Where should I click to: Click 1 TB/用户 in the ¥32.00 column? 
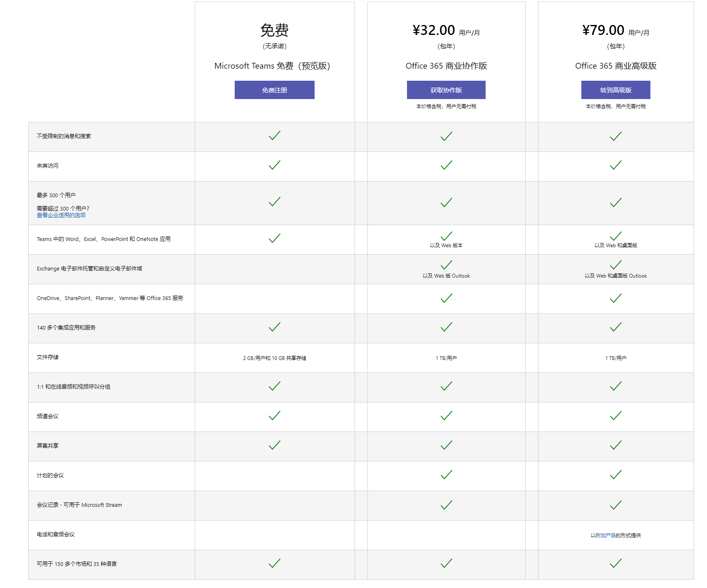(446, 358)
